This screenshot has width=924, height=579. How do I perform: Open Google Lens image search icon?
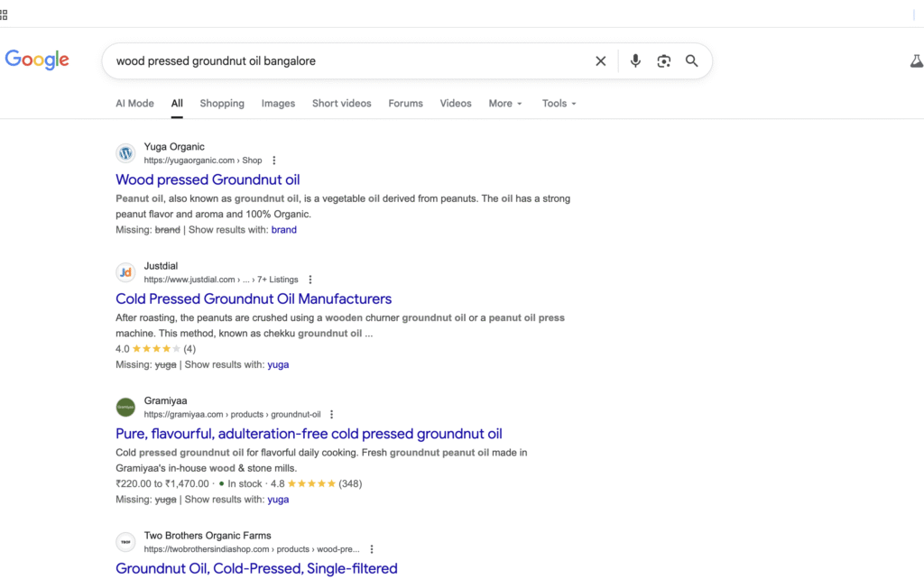click(664, 61)
